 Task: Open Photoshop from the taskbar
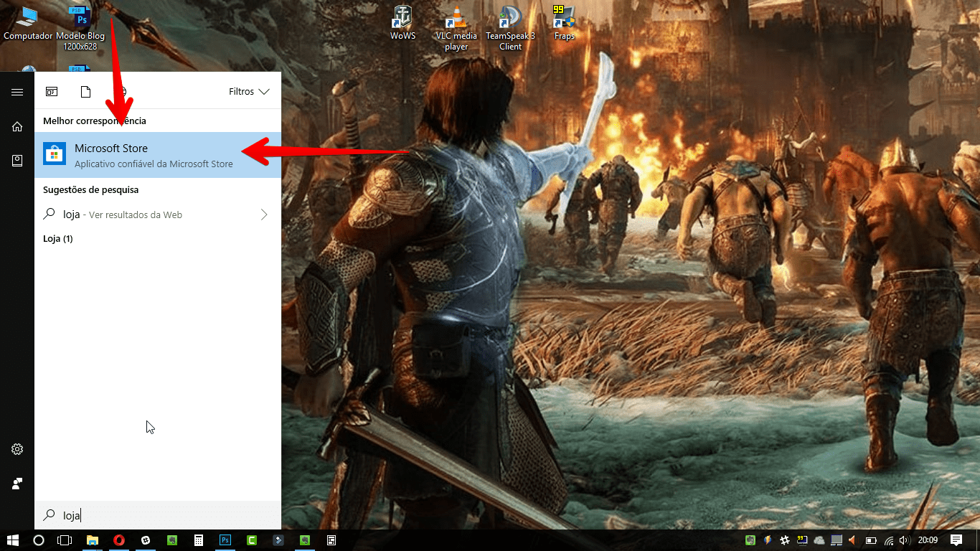(225, 540)
